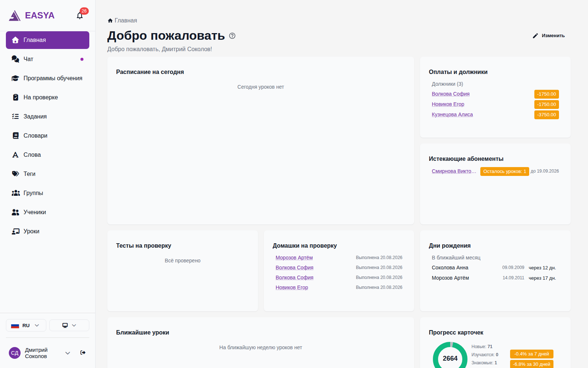Expand the Дмитрий Соколов user menu chevron
588x368 pixels.
[x=68, y=353]
